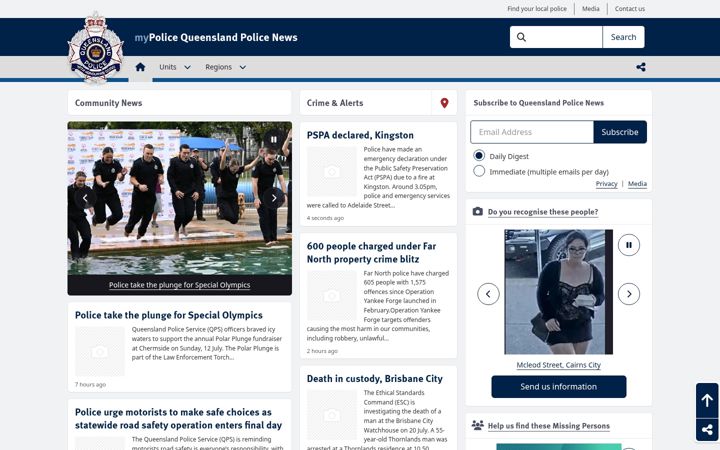720x450 pixels.
Task: Go to previous Community News slide
Action: coord(85,198)
